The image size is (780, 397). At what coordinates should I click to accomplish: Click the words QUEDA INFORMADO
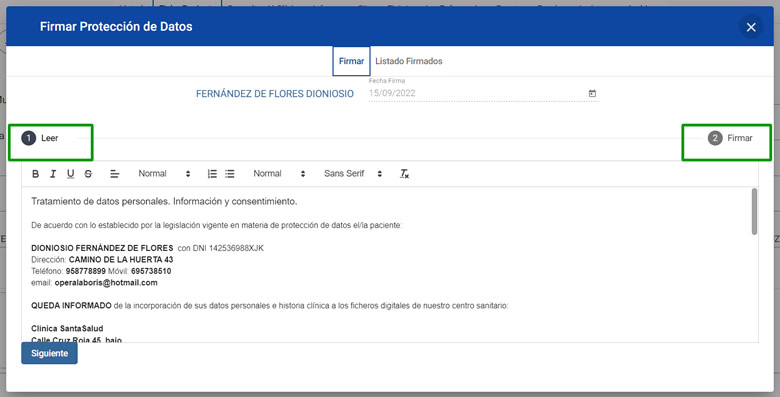pyautogui.click(x=71, y=305)
